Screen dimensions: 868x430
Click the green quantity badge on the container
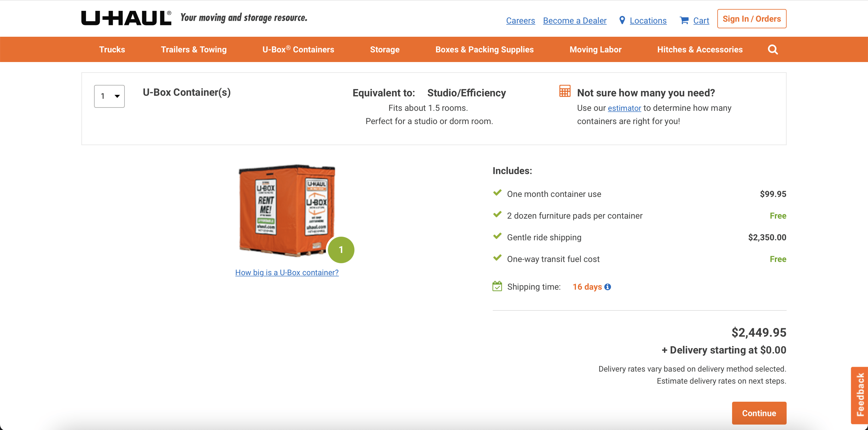click(x=341, y=250)
